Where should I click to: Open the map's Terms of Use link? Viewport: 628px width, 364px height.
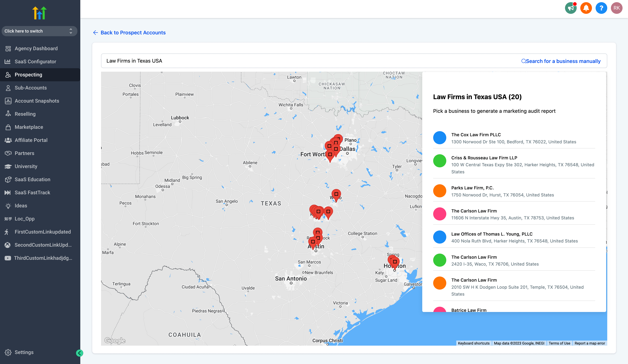point(559,343)
